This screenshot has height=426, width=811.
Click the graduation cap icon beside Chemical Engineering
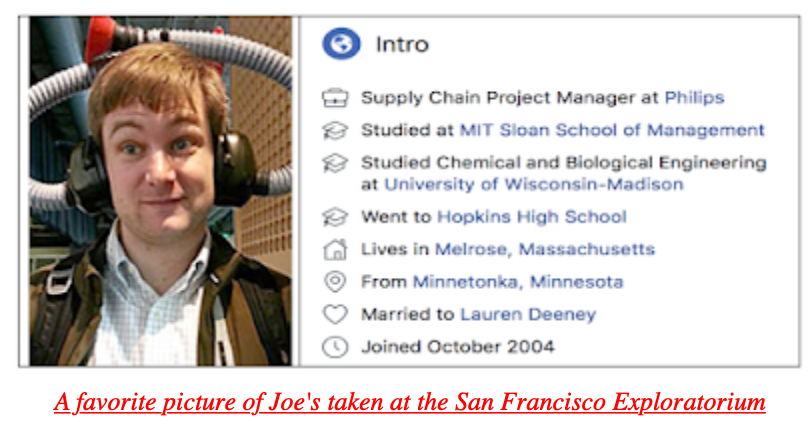[x=334, y=162]
